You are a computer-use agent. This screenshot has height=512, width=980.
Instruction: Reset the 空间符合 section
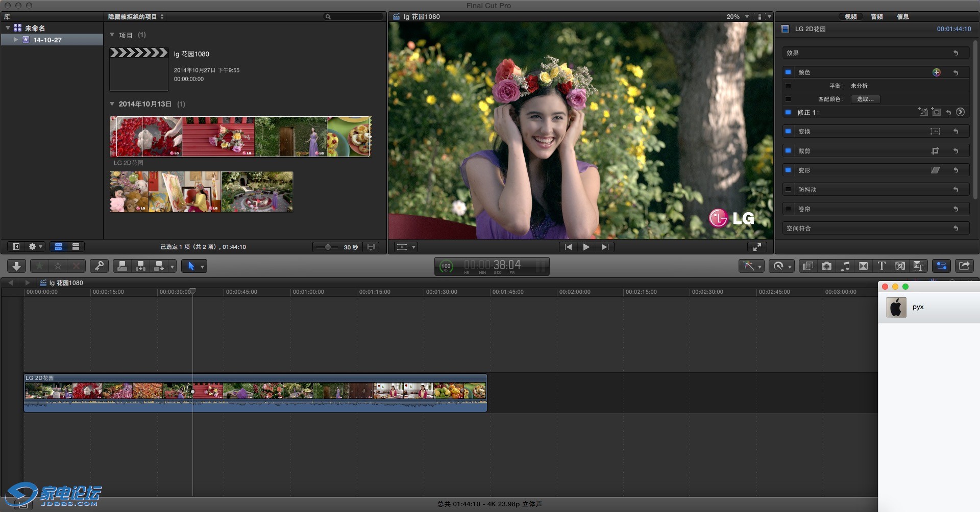click(x=955, y=228)
